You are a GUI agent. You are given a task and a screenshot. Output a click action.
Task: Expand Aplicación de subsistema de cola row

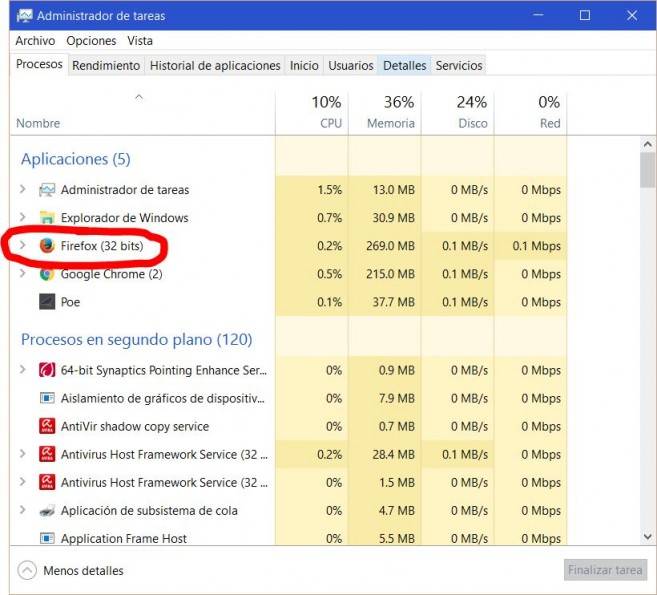(x=23, y=510)
